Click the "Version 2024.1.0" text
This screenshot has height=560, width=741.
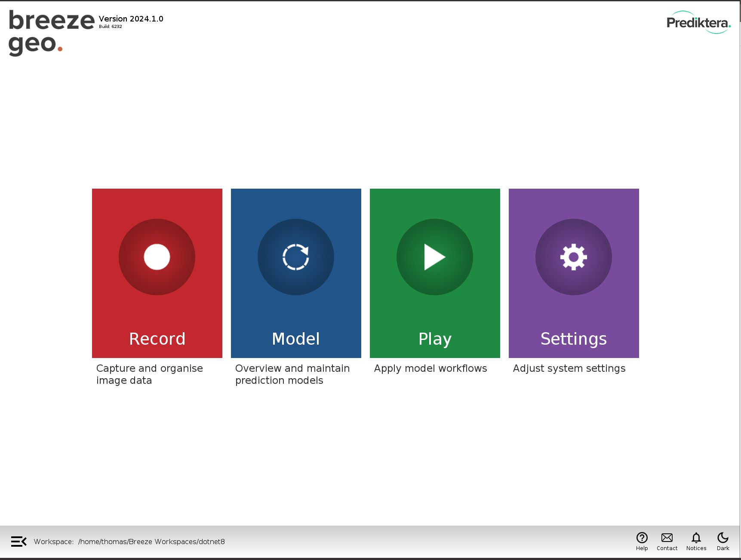pyautogui.click(x=131, y=19)
